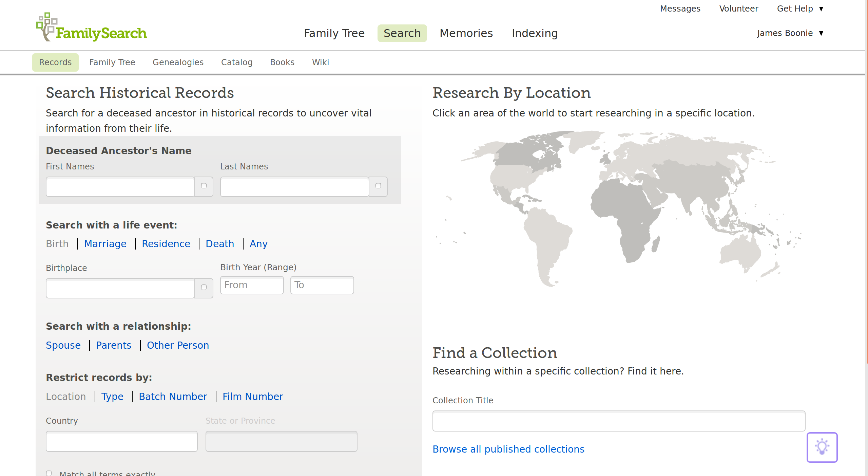Click Browse all published collections link
This screenshot has height=476, width=868.
508,448
